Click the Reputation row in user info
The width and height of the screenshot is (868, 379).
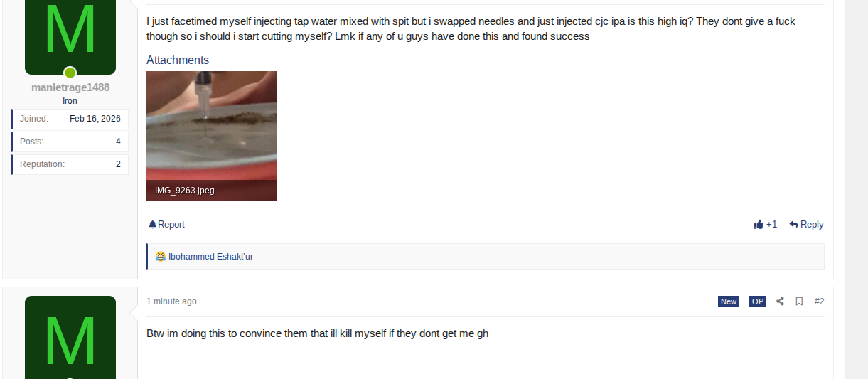click(70, 164)
